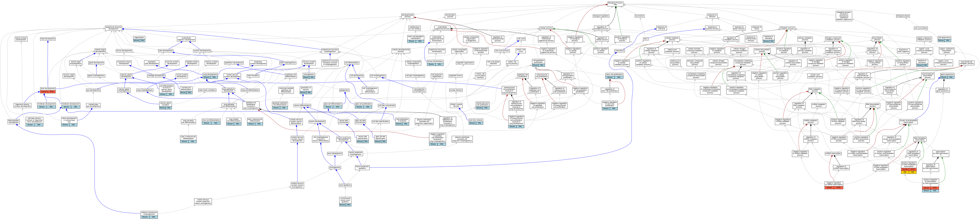Select the "cartilage development" node
Screen dimensions: 980x220
[x=156, y=76]
